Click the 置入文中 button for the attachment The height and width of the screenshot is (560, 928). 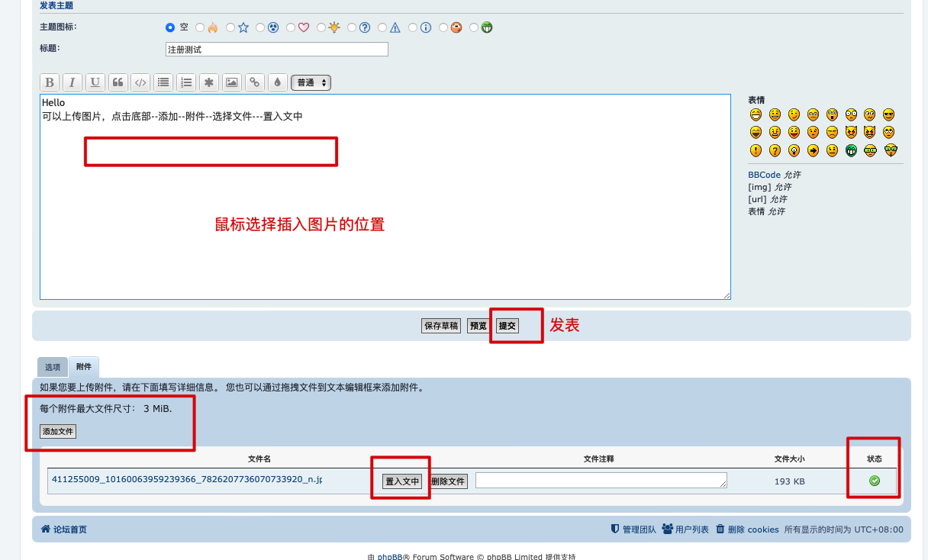[x=402, y=481]
